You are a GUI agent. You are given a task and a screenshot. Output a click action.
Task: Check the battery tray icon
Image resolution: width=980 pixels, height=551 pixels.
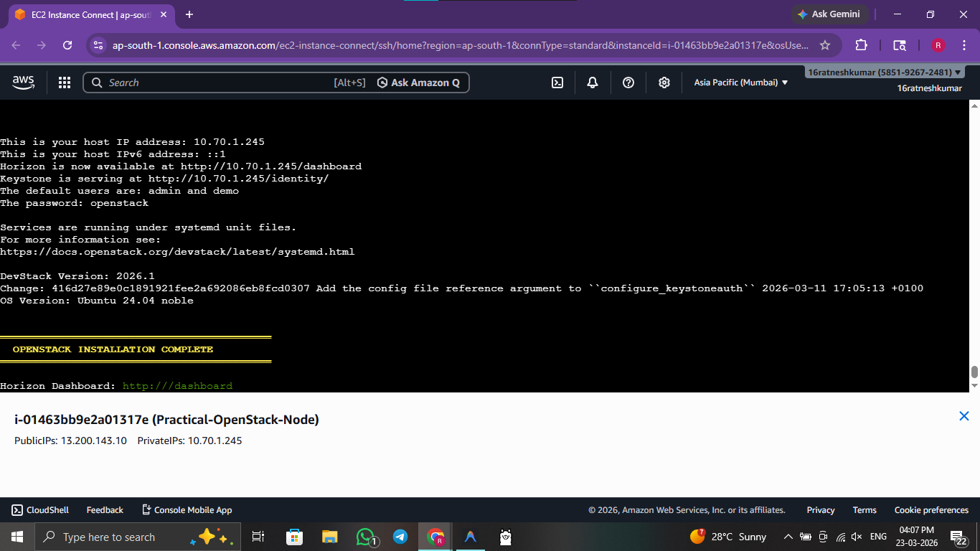coord(806,537)
